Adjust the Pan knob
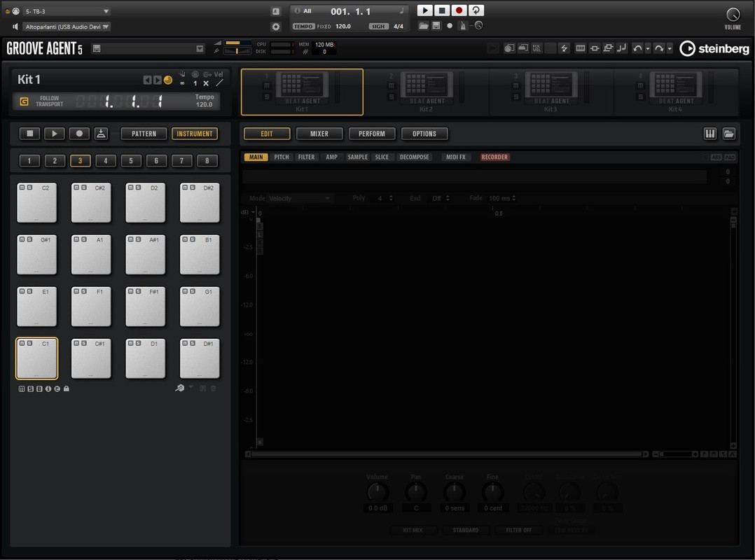The image size is (755, 560). tap(415, 492)
